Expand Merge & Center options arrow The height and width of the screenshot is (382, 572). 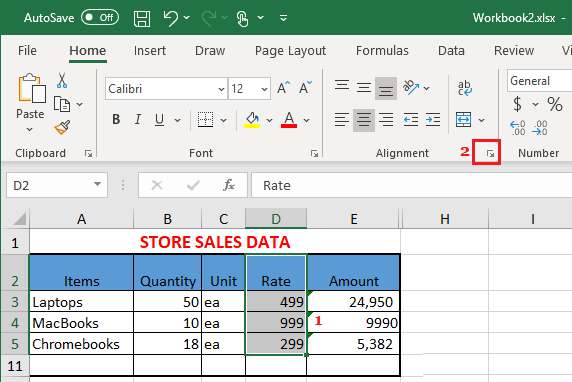click(482, 120)
